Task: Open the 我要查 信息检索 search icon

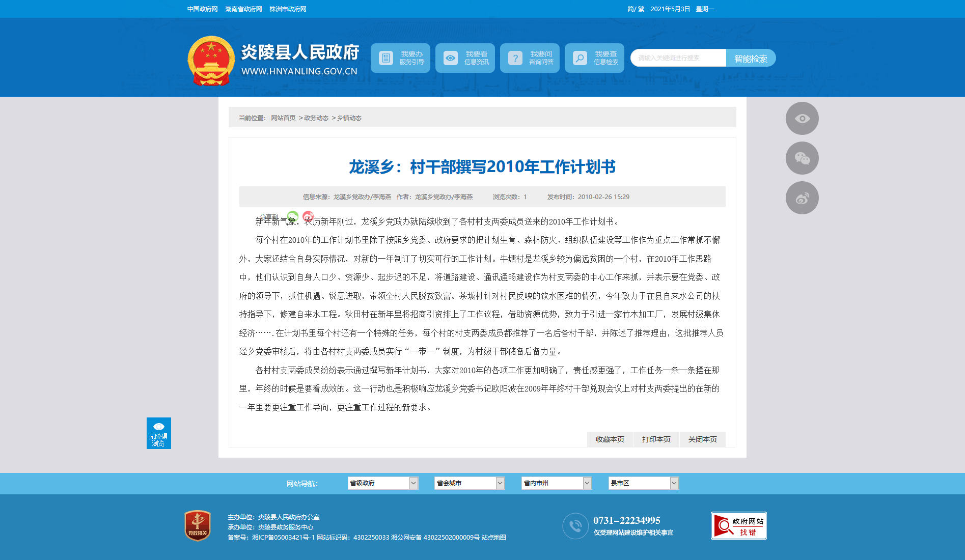Action: pyautogui.click(x=580, y=58)
